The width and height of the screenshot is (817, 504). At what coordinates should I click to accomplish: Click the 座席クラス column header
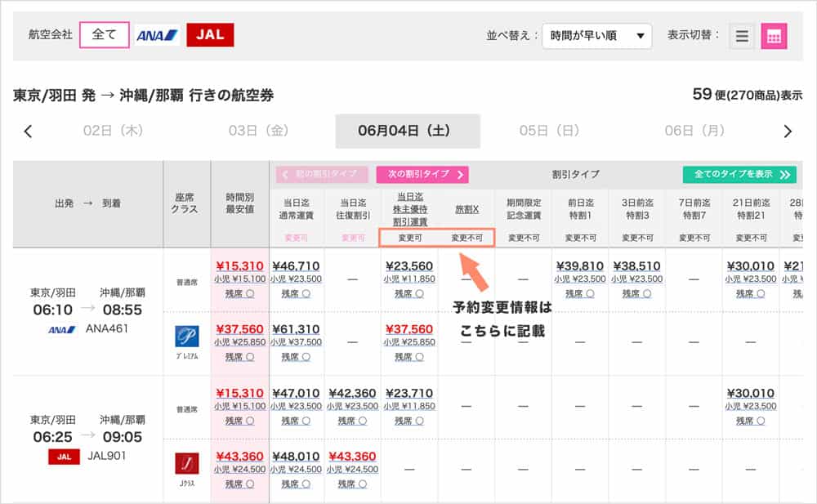[x=185, y=203]
